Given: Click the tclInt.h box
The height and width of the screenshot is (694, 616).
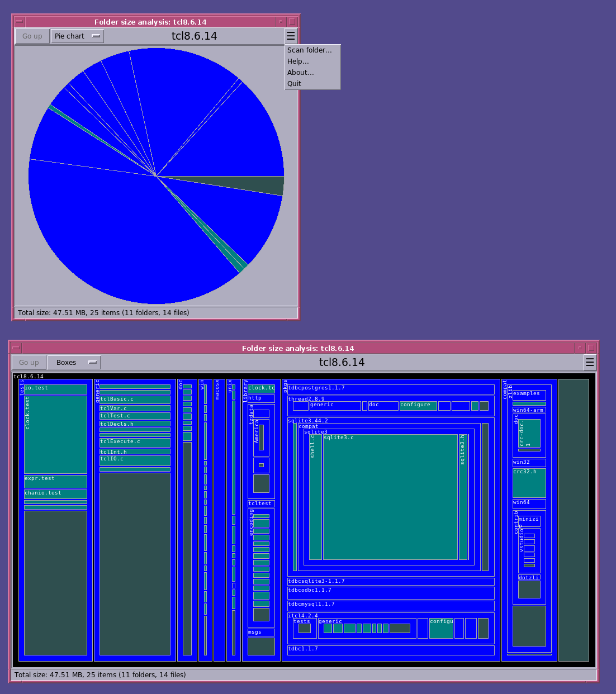Looking at the screenshot, I should pyautogui.click(x=135, y=451).
